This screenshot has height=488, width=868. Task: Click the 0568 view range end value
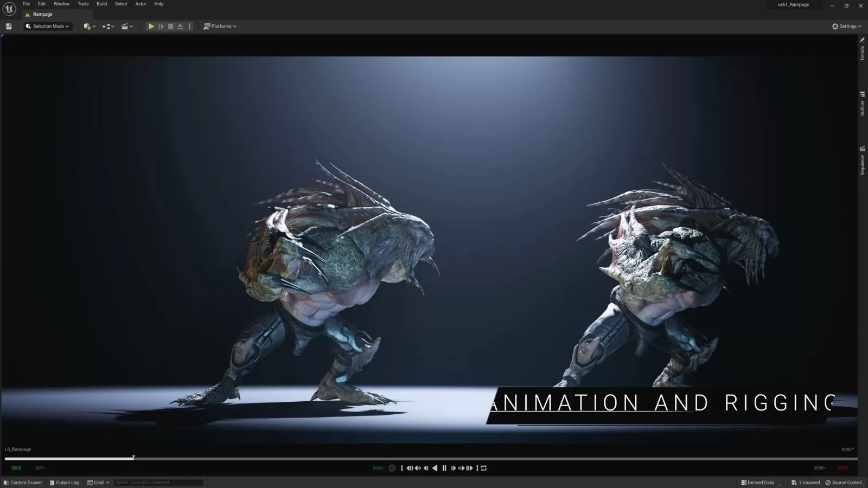819,468
